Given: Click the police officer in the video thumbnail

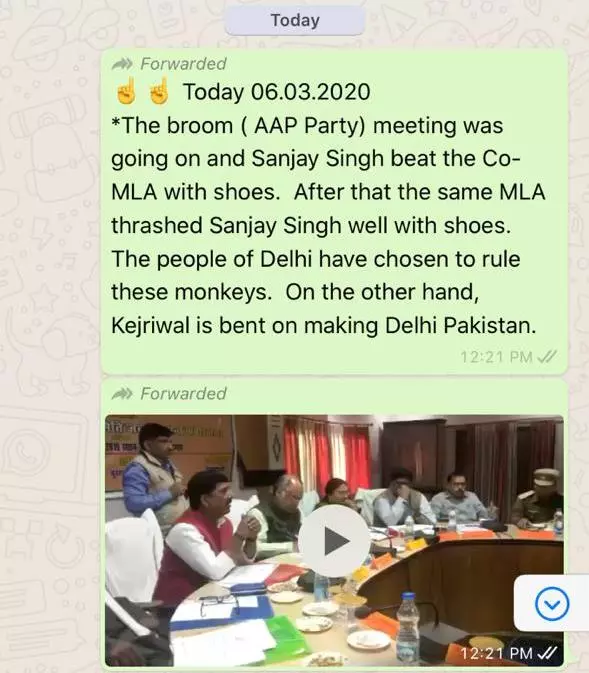Looking at the screenshot, I should click(537, 498).
